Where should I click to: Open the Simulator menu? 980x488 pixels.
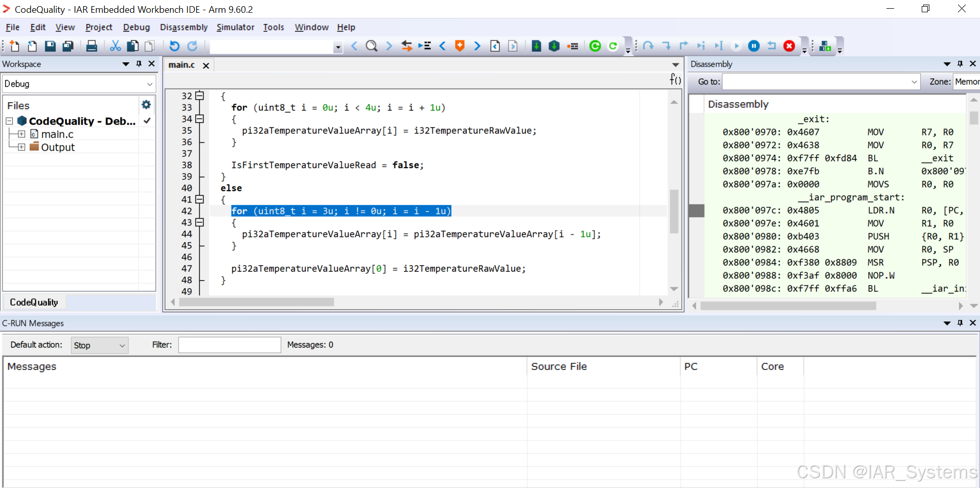point(235,27)
